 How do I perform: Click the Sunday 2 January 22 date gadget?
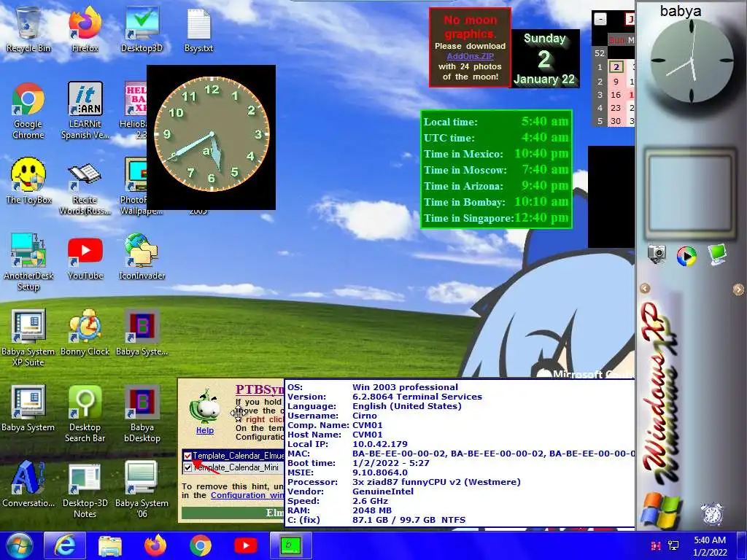pos(544,58)
